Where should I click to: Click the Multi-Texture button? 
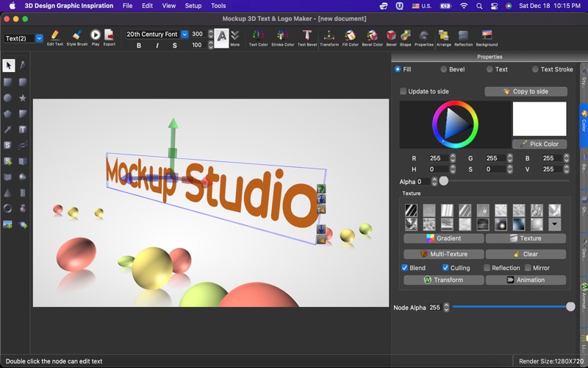(x=444, y=254)
